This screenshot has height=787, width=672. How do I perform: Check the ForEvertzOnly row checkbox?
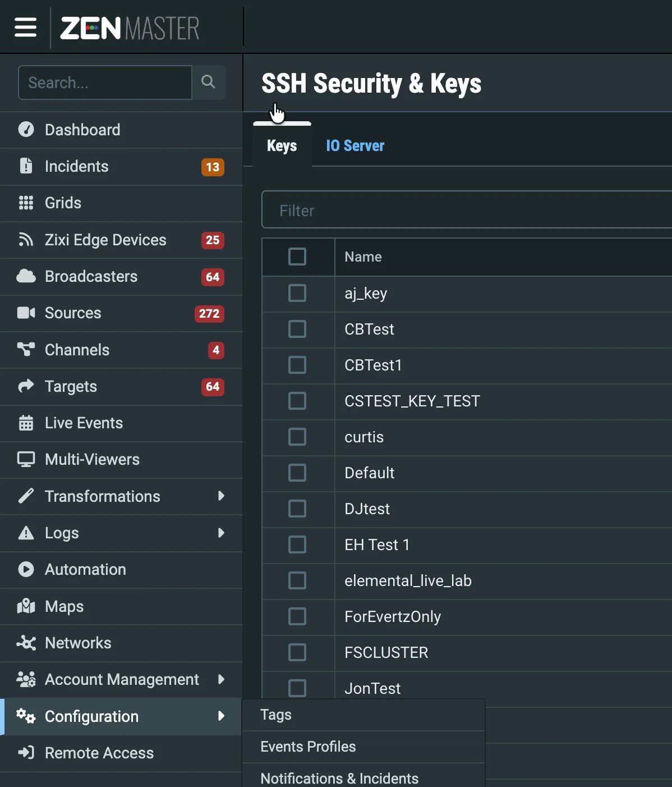[x=297, y=616]
